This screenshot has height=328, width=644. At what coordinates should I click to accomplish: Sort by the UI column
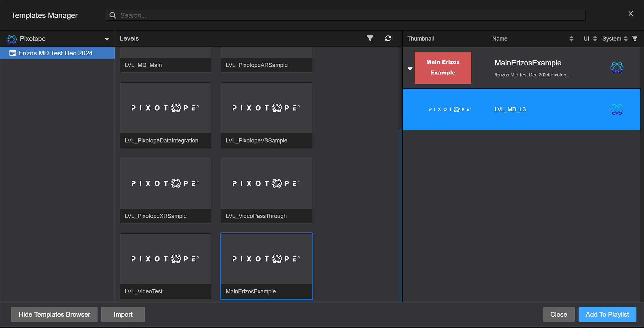595,39
